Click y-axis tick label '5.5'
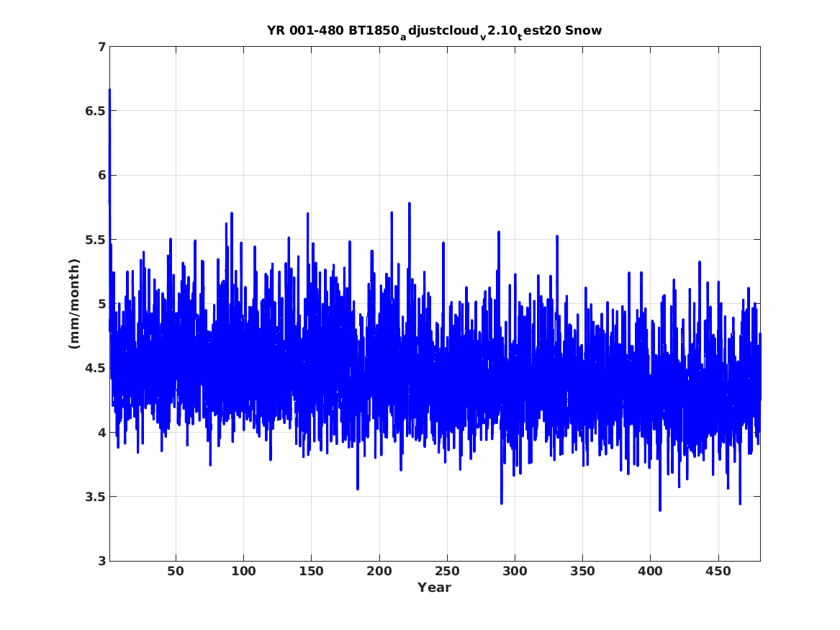Screen dimensions: 840x630 click(x=95, y=240)
